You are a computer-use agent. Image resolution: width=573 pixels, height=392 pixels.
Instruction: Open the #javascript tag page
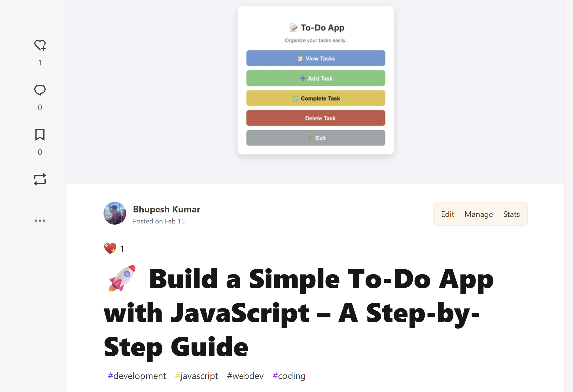tap(197, 376)
